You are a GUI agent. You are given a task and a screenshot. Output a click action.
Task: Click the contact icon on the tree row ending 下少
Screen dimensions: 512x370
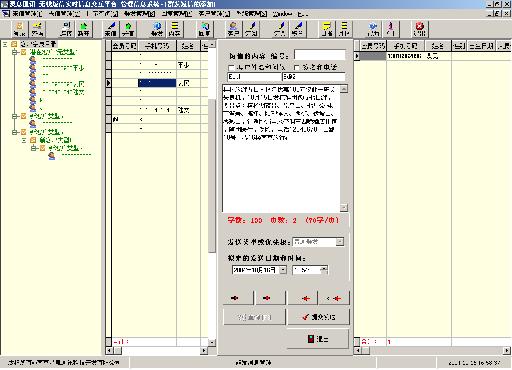click(33, 68)
